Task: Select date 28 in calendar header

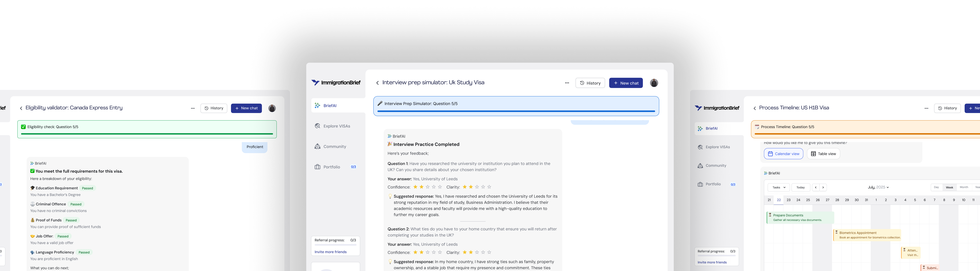Action: click(x=837, y=200)
